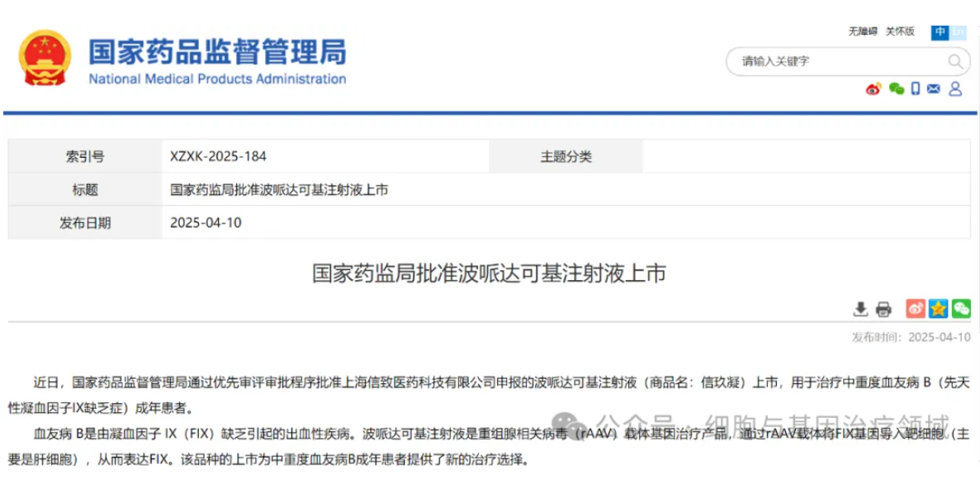Click the print article icon

883,307
